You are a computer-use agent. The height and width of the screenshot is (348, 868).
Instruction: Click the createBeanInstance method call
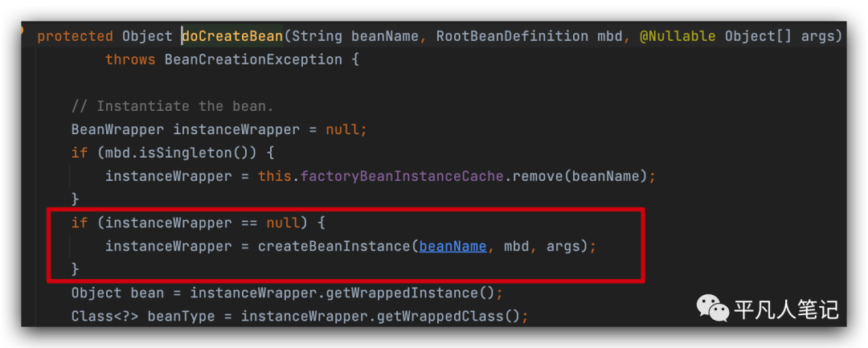(334, 246)
